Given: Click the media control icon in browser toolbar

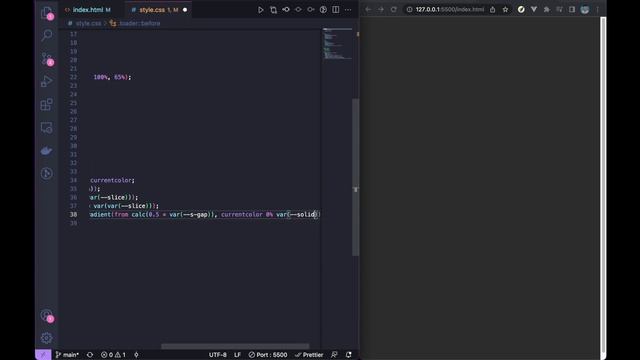Looking at the screenshot, I should 559,9.
